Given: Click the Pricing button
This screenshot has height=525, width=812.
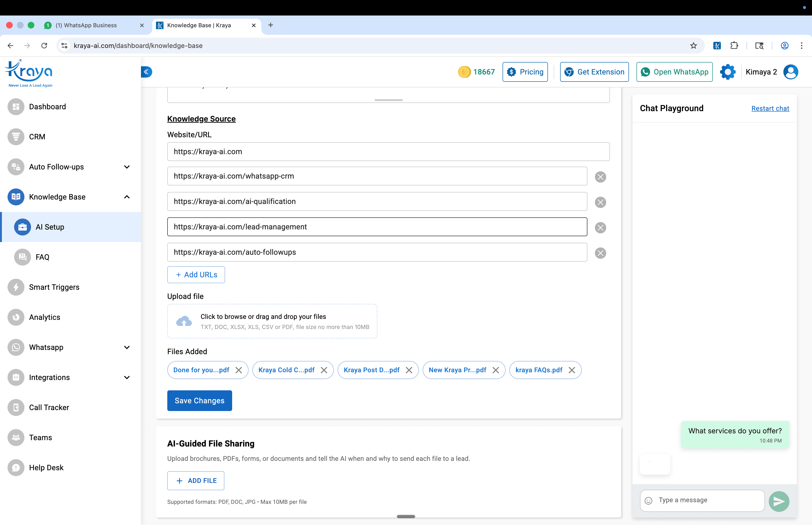Looking at the screenshot, I should click(x=525, y=72).
